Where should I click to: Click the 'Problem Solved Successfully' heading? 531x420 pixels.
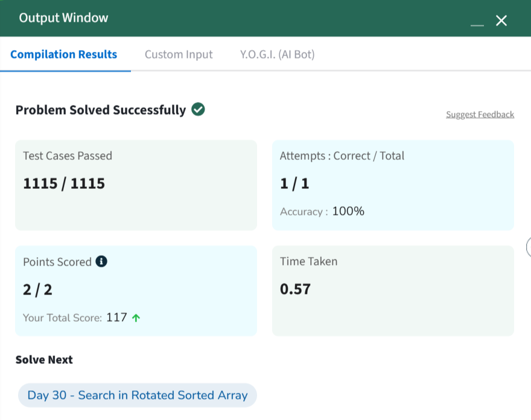[101, 110]
